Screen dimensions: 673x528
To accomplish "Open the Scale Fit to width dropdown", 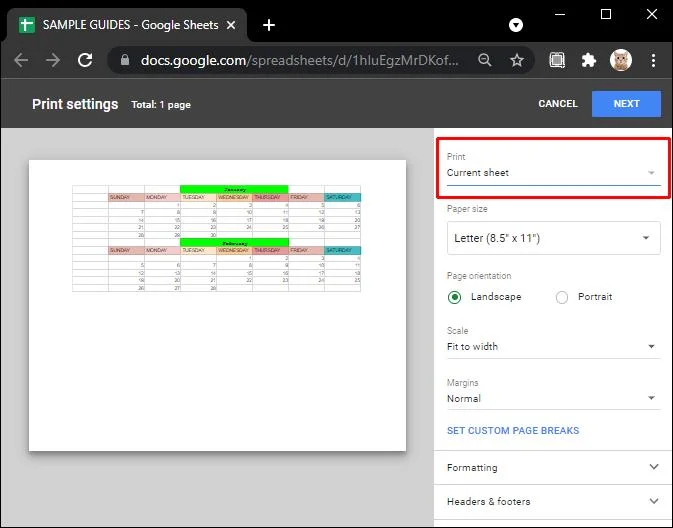I will 553,346.
